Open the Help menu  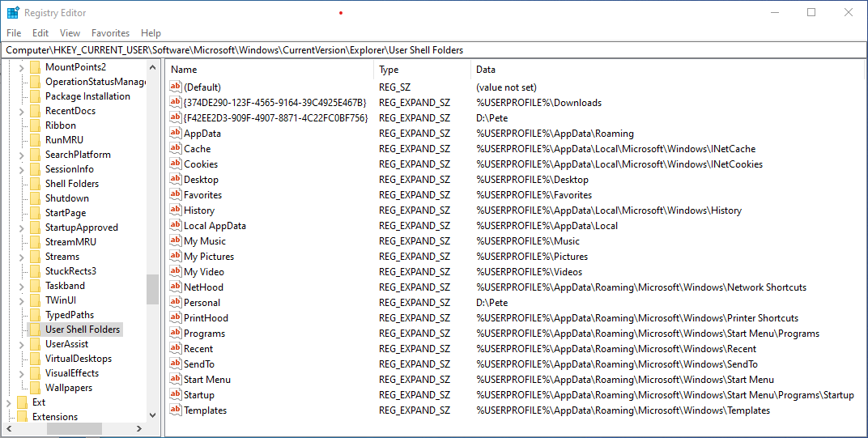point(151,33)
